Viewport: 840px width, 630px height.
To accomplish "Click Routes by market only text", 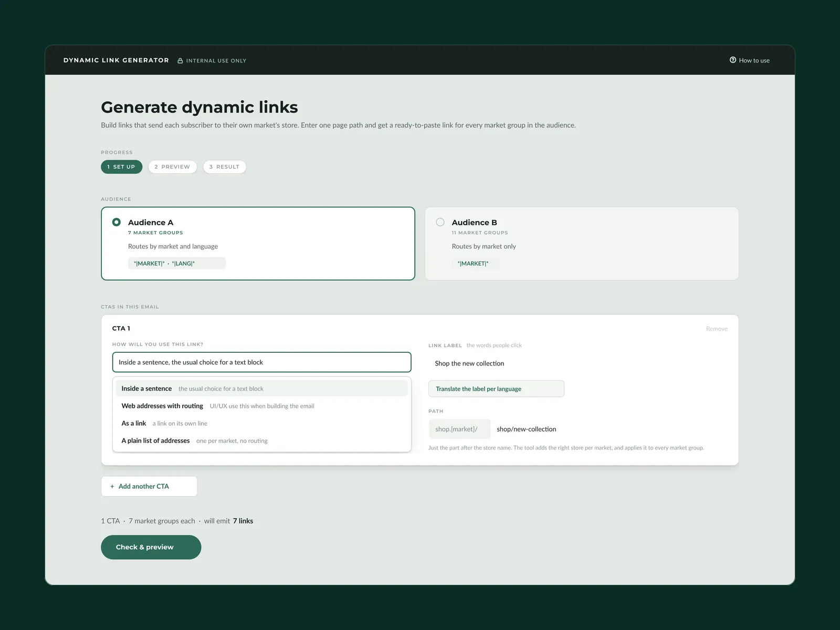I will coord(484,246).
